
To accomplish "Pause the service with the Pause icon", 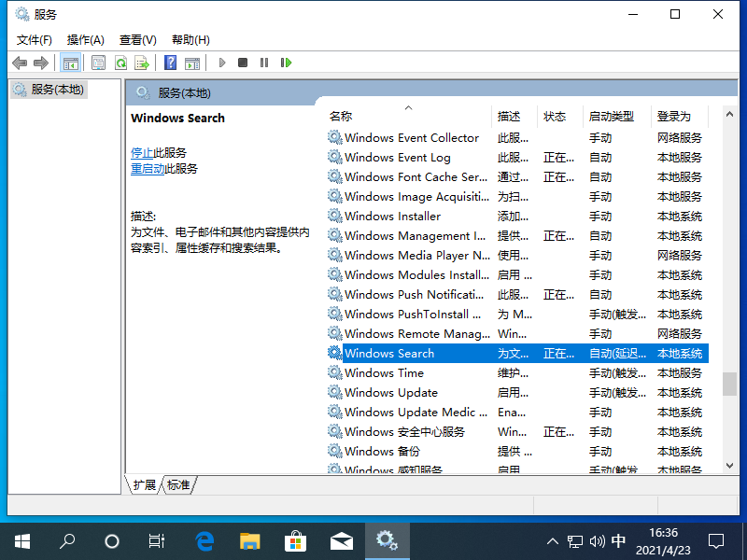I will click(x=264, y=63).
